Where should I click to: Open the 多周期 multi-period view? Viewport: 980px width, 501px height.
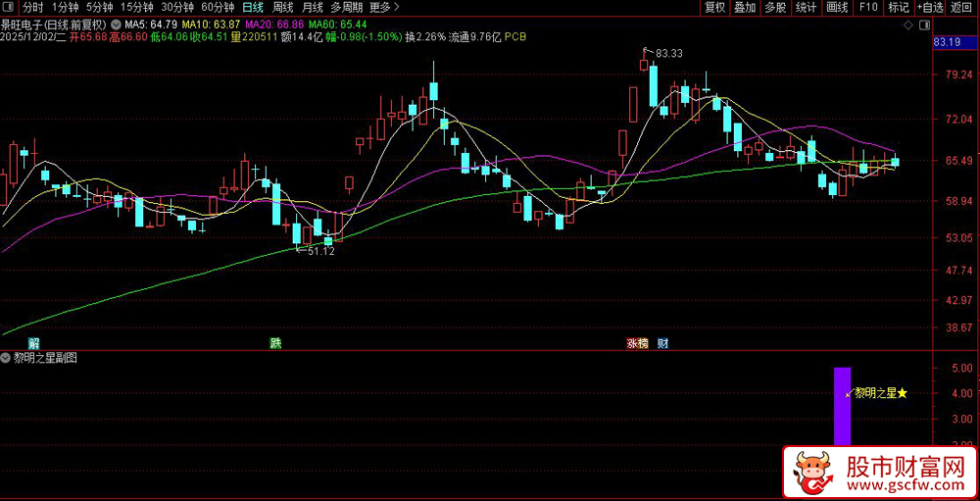[x=346, y=8]
